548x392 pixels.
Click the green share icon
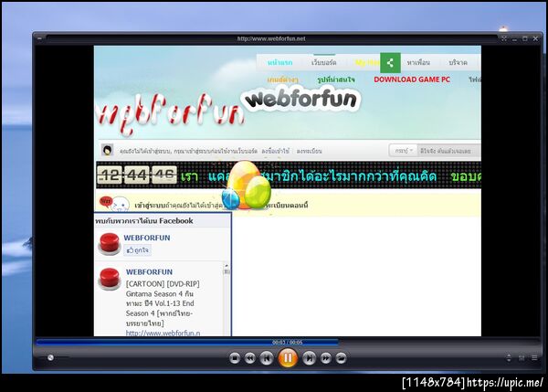coord(390,63)
